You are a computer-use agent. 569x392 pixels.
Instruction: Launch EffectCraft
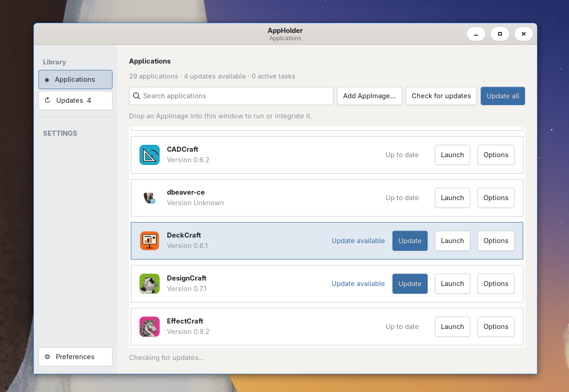pos(452,327)
